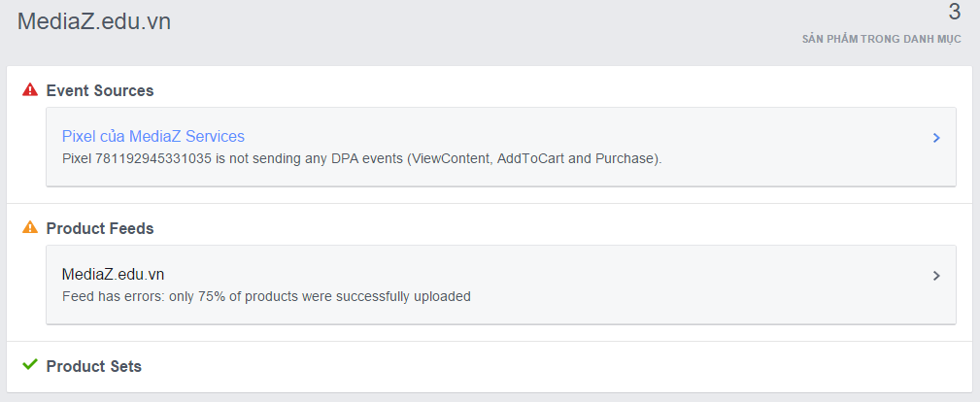Click the "Sản phẩm trong danh mục" label
The height and width of the screenshot is (402, 980).
tap(881, 40)
